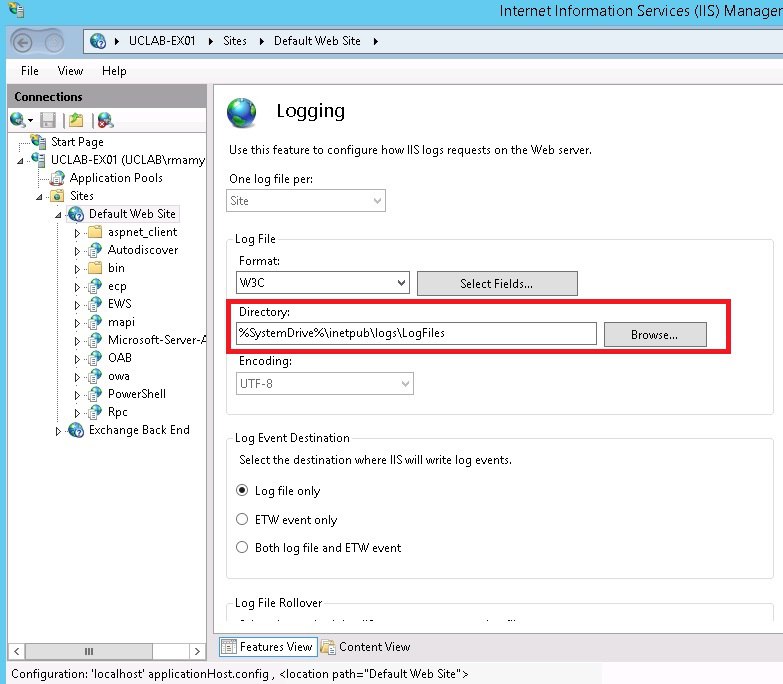This screenshot has width=783, height=684.
Task: Open the Format W3C dropdown
Action: pyautogui.click(x=323, y=283)
